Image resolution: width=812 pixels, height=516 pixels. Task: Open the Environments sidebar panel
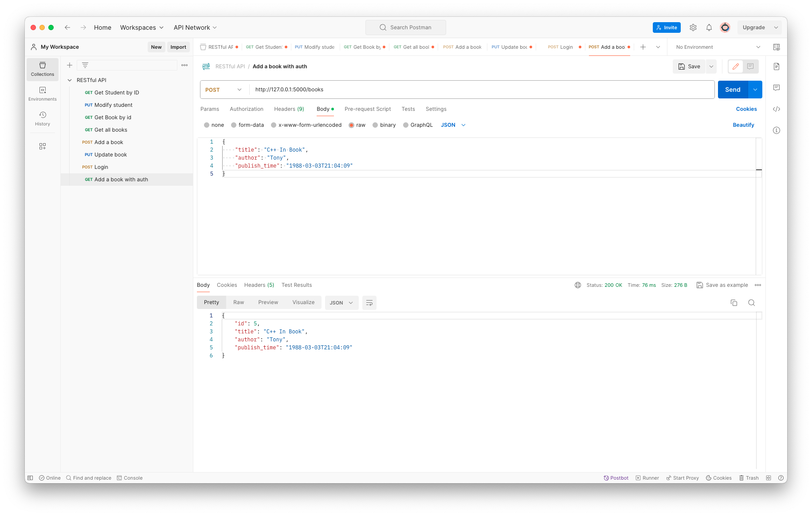click(x=43, y=94)
